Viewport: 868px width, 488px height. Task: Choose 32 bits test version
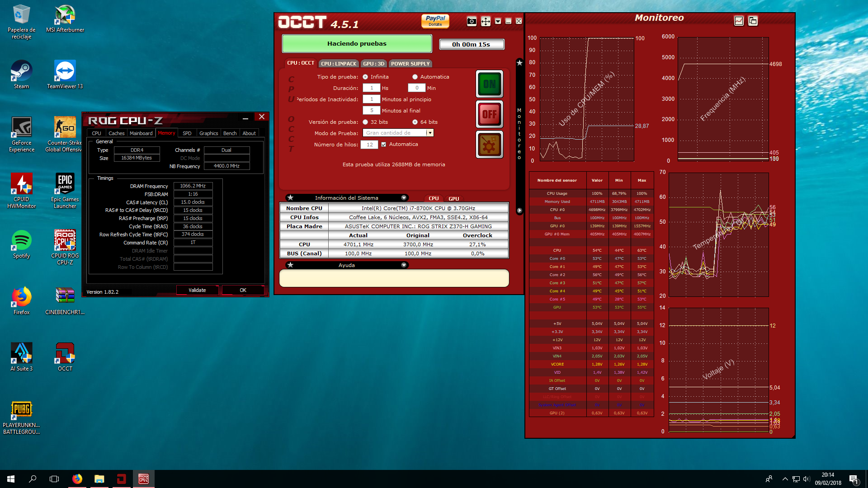pos(365,122)
